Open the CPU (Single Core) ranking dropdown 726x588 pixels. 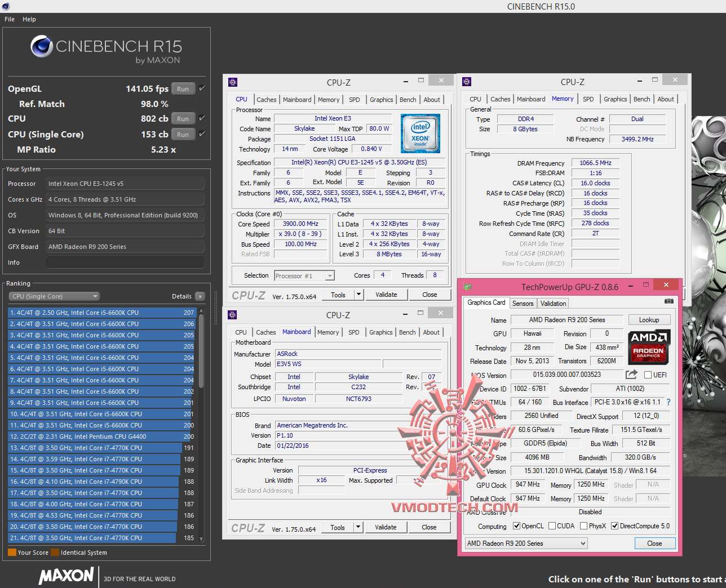pyautogui.click(x=54, y=296)
